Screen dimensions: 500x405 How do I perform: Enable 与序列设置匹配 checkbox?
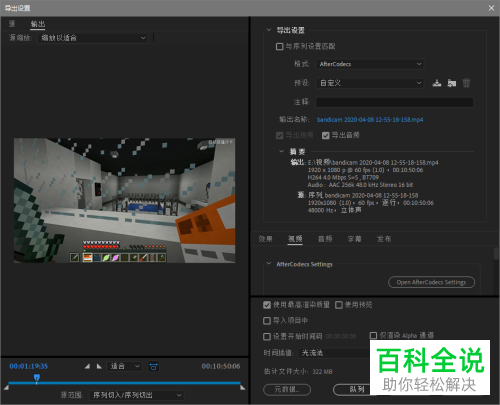point(279,46)
